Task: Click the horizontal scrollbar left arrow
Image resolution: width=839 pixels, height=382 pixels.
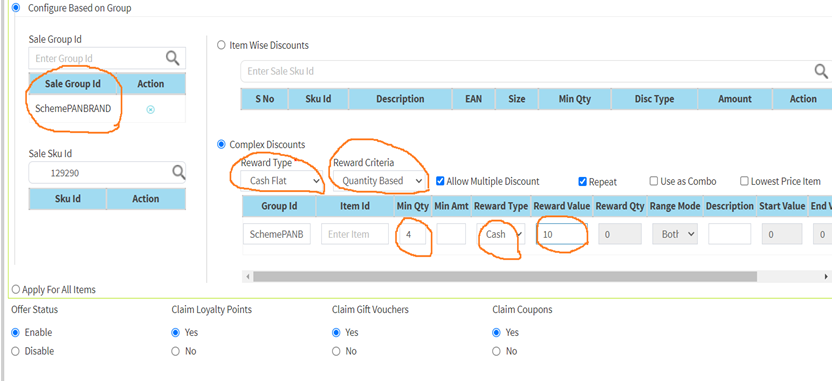Action: (247, 277)
